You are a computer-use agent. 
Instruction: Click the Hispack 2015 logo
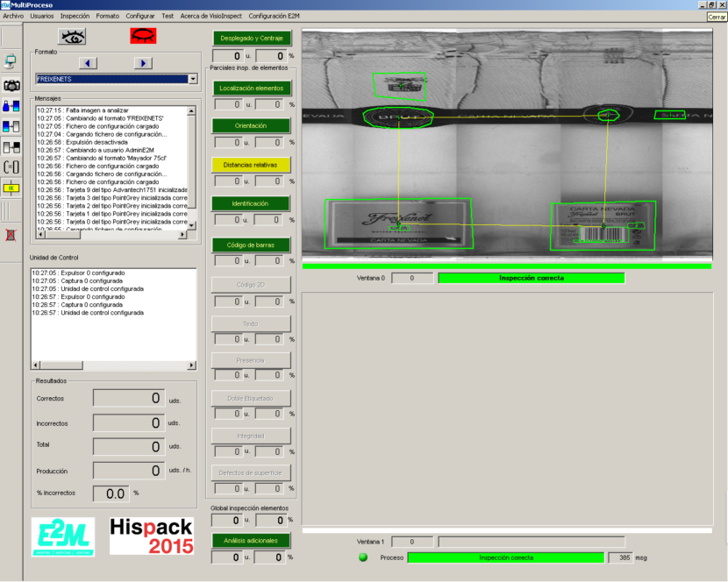coord(152,536)
